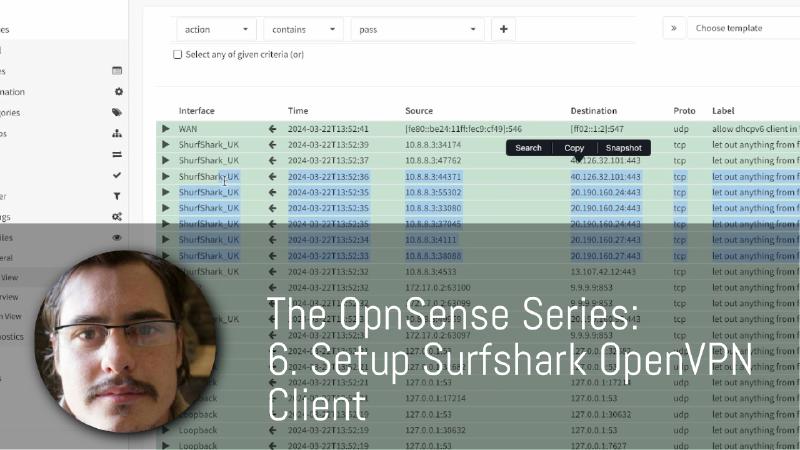The height and width of the screenshot is (450, 800).
Task: Open the 'contains' operator dropdown
Action: pos(303,30)
